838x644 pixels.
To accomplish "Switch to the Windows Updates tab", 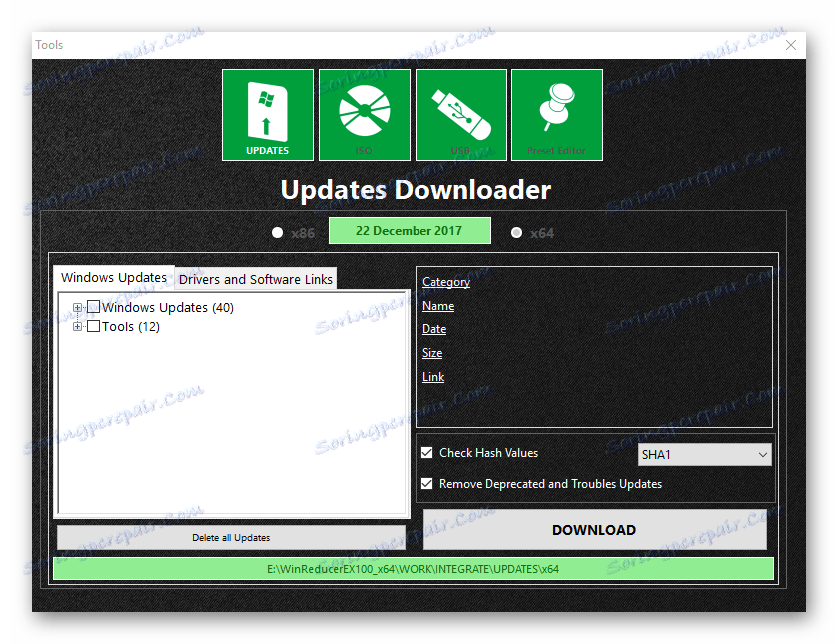I will pyautogui.click(x=113, y=277).
